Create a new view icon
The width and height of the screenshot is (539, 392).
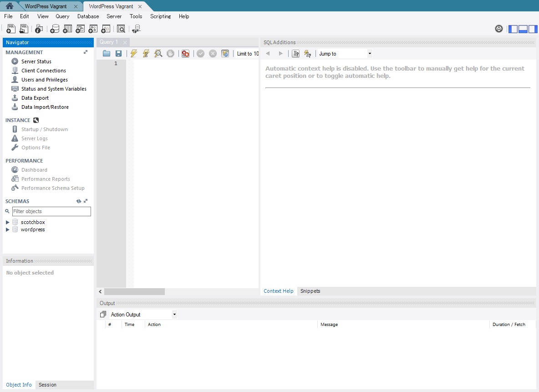(x=80, y=29)
